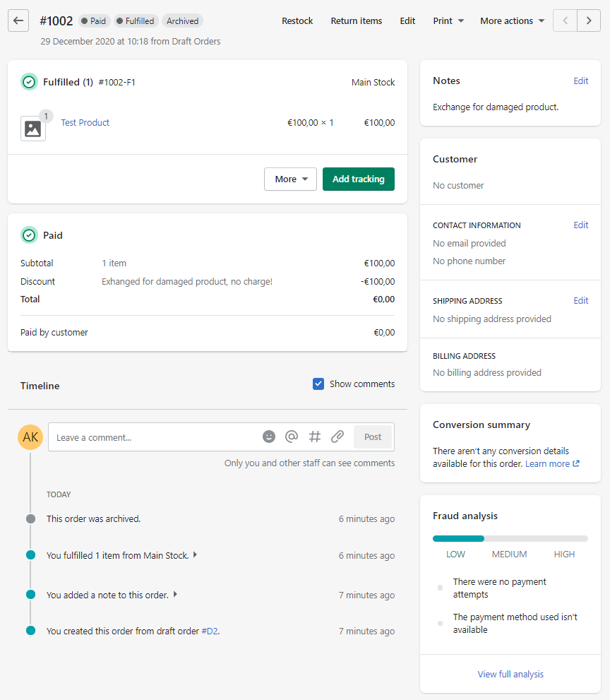Open the View full analysis link
The image size is (610, 700).
510,674
